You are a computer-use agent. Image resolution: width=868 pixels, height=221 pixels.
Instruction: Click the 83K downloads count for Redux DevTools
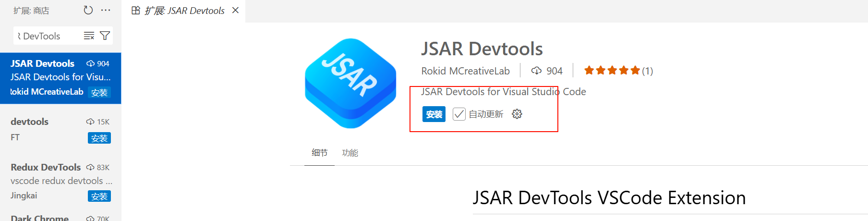pos(98,167)
